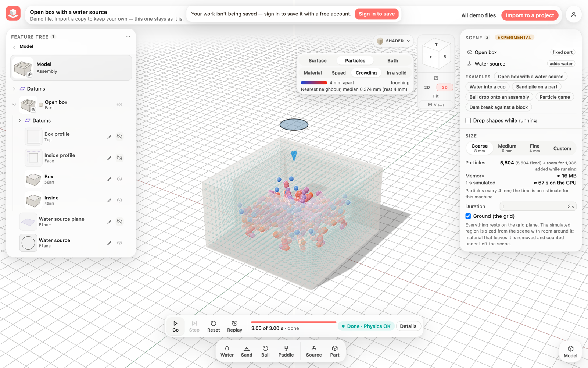Open All demo files
This screenshot has height=368, width=588.
click(478, 15)
